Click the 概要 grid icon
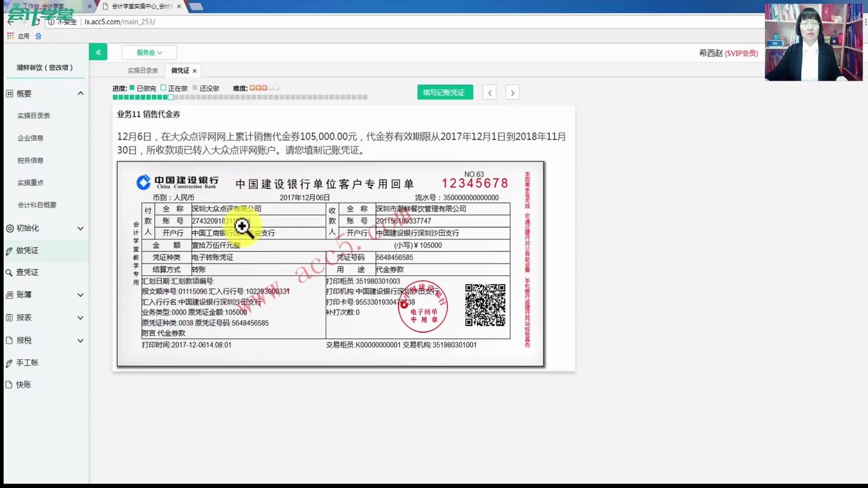The height and width of the screenshot is (488, 868). click(x=9, y=94)
